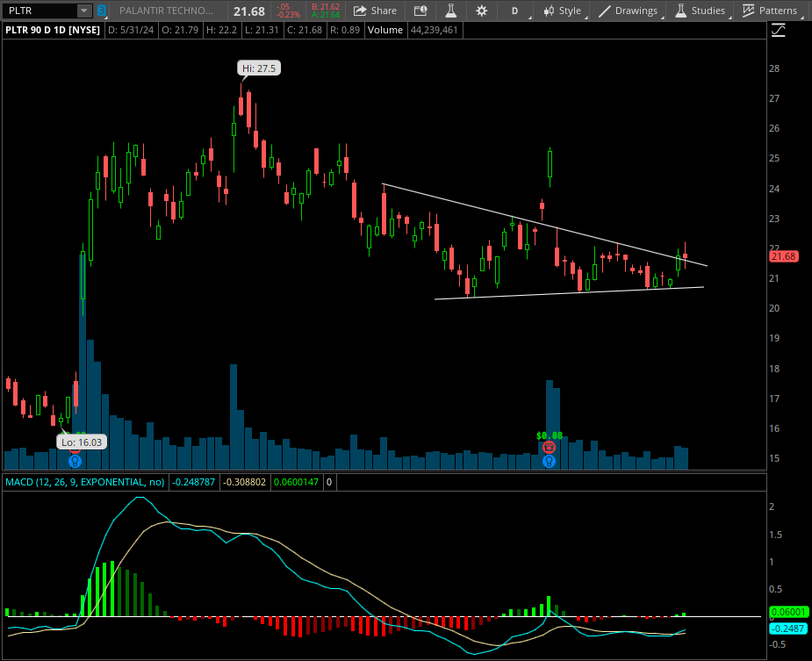Open the Style dropdown
Viewport: 812px width, 661px height.
coord(563,11)
